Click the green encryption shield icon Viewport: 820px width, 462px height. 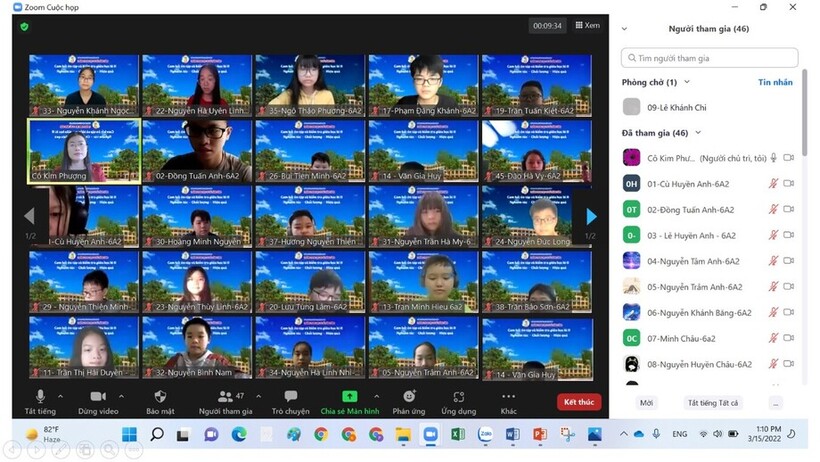(x=24, y=26)
